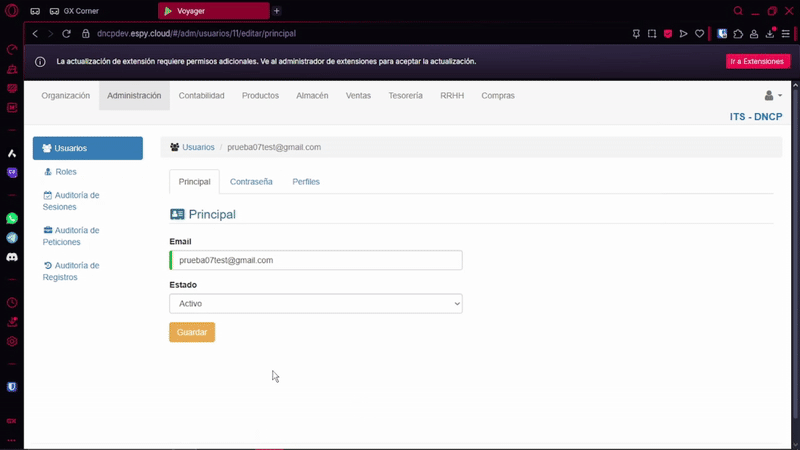
Task: Open Auditoría de Sesiones in left menu
Action: [76, 200]
